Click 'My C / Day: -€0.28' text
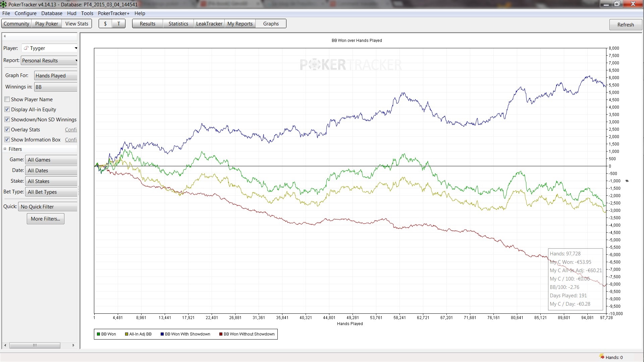Screen dimensions: 644x362 570,304
